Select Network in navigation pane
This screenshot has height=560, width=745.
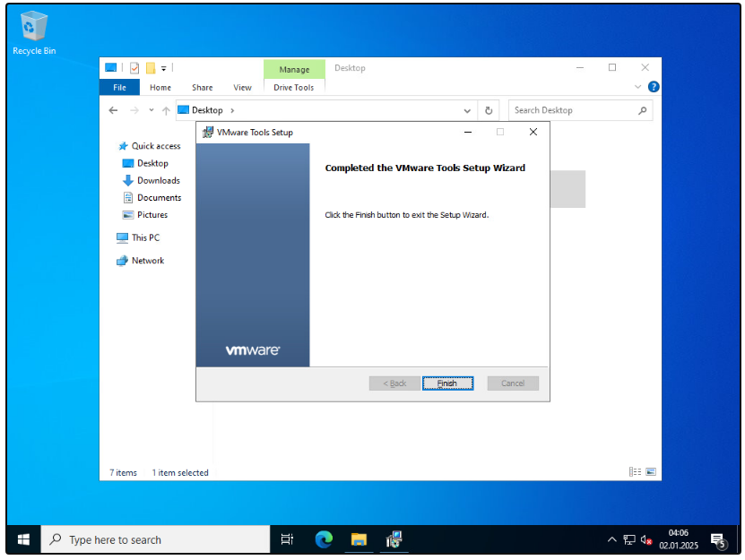[x=141, y=261]
